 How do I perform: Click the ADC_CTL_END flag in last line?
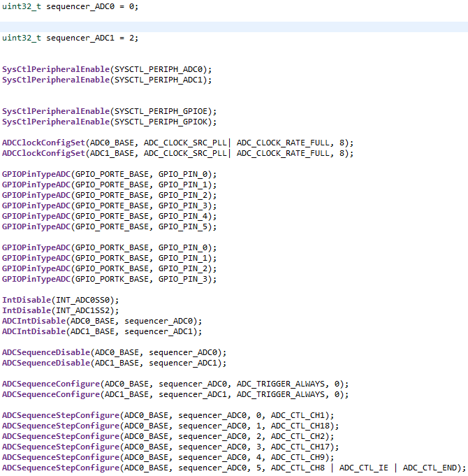pos(430,468)
